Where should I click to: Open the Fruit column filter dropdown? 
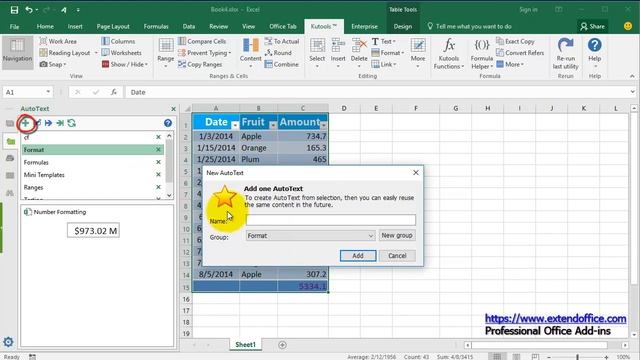(x=273, y=125)
